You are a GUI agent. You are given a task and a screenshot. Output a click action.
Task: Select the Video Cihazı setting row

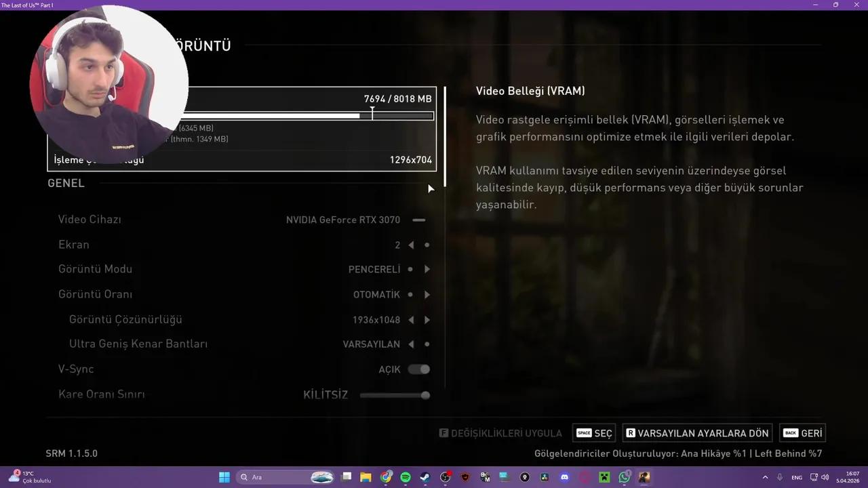coord(242,220)
